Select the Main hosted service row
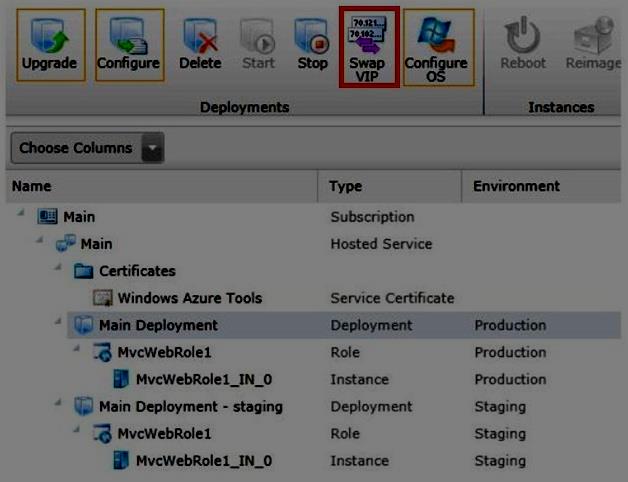The height and width of the screenshot is (482, 628). point(314,244)
